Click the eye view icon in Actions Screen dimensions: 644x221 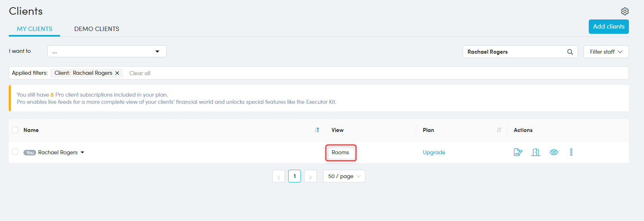point(553,152)
